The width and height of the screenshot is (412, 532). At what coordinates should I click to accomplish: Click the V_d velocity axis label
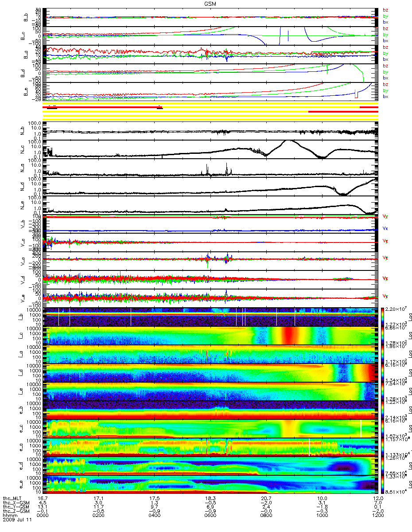pos(23,280)
